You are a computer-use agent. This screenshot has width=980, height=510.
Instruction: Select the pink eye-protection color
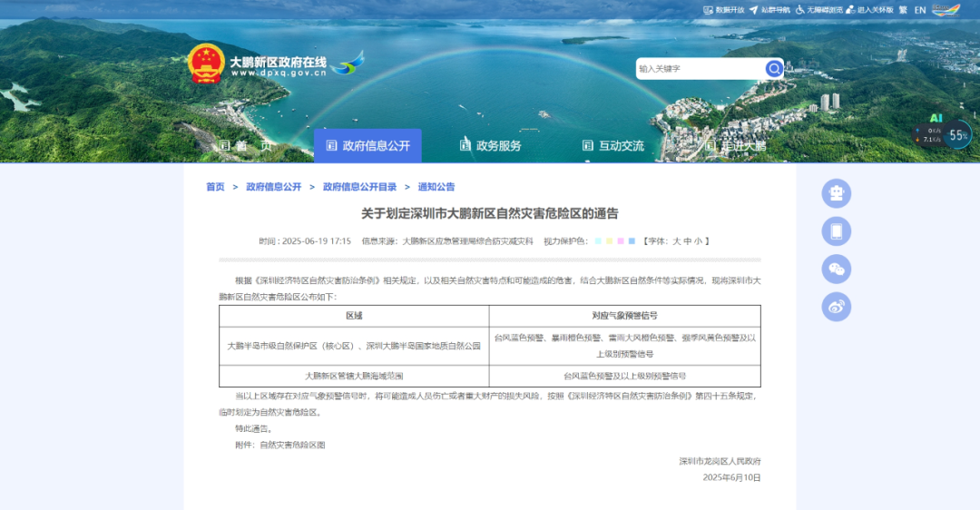[x=621, y=241]
